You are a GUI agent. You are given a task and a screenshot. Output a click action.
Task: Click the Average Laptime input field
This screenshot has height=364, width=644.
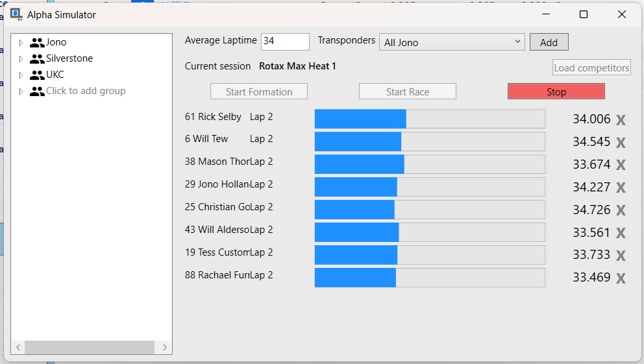tap(285, 42)
